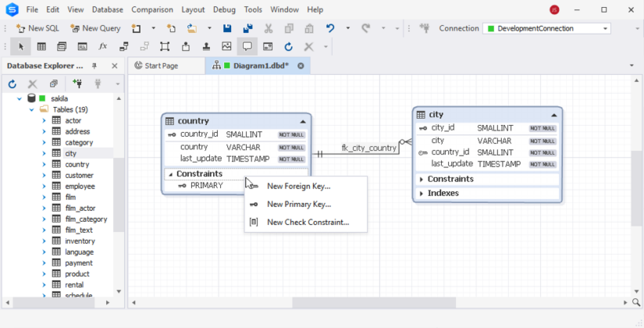Screen dimensions: 644x328
Task: Expand the customer table tree node
Action: click(x=44, y=176)
